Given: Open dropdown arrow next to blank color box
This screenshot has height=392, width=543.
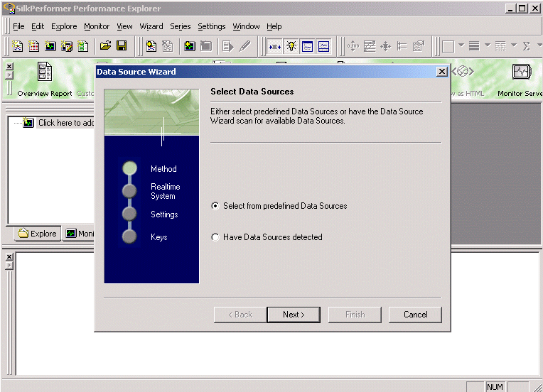Looking at the screenshot, I should (x=461, y=45).
